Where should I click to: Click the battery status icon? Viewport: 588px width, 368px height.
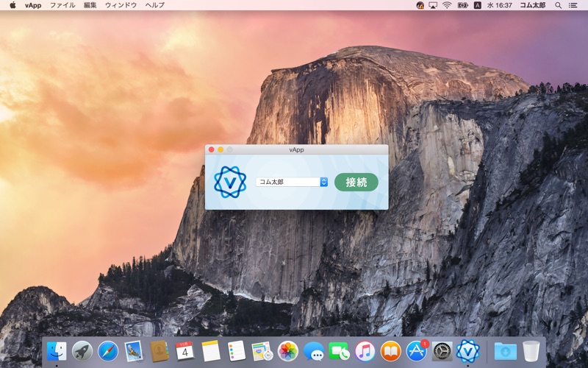(x=462, y=5)
